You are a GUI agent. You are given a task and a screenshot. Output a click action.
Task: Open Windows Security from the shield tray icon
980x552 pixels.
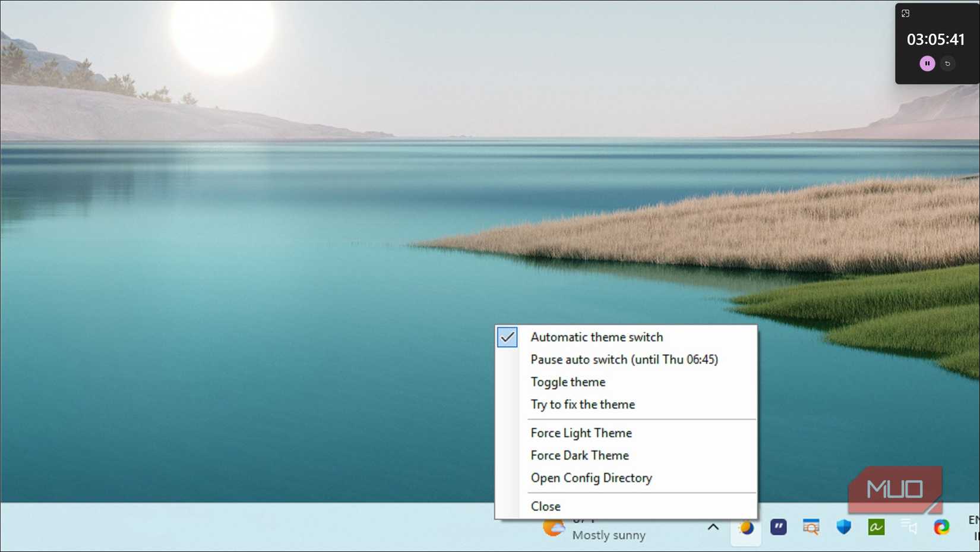pos(843,527)
